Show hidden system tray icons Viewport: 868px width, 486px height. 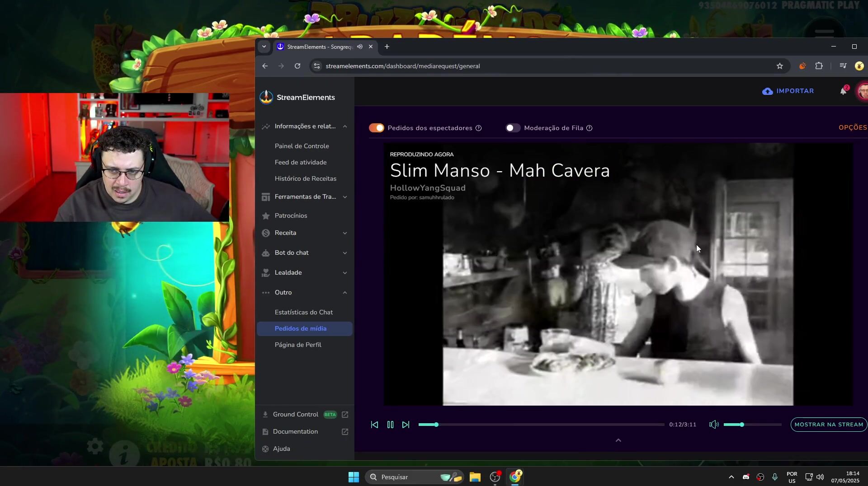pyautogui.click(x=731, y=477)
